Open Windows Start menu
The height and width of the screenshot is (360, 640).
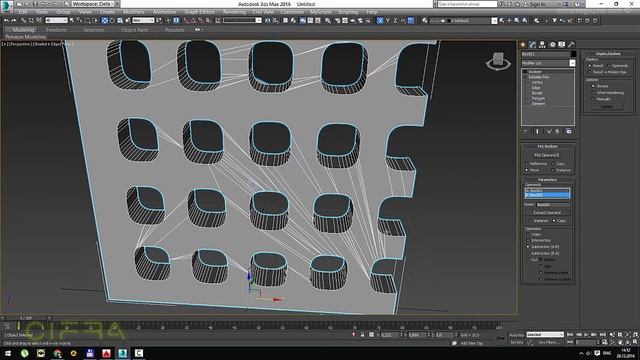tap(8, 353)
